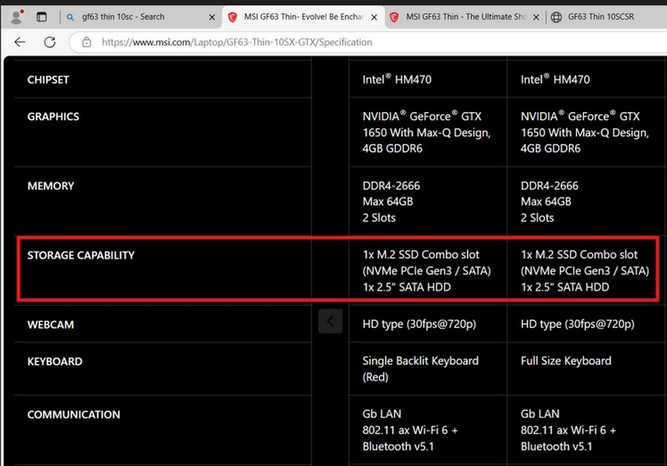Close the 'MSI GF63 Thin- Evolve!' tab

click(374, 17)
